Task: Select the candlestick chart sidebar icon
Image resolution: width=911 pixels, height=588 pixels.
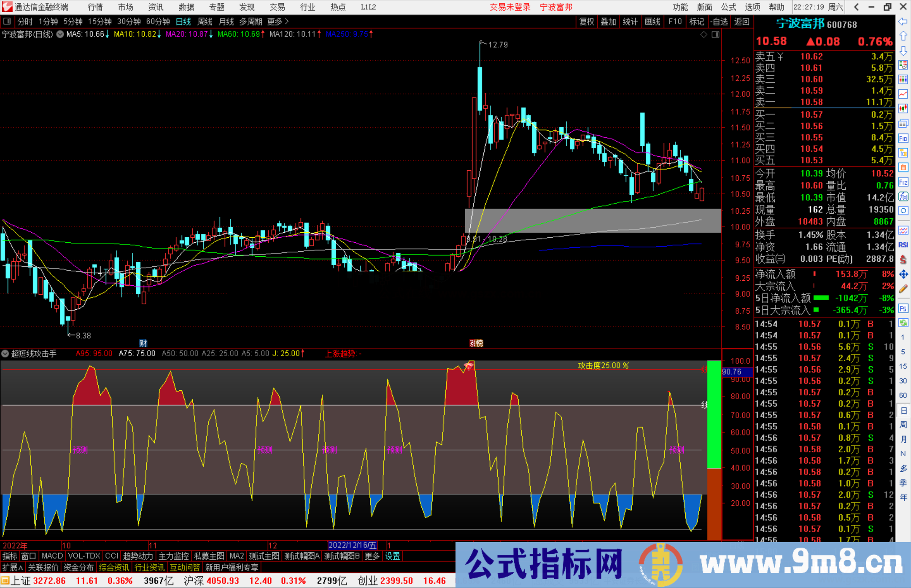Action: tap(903, 108)
